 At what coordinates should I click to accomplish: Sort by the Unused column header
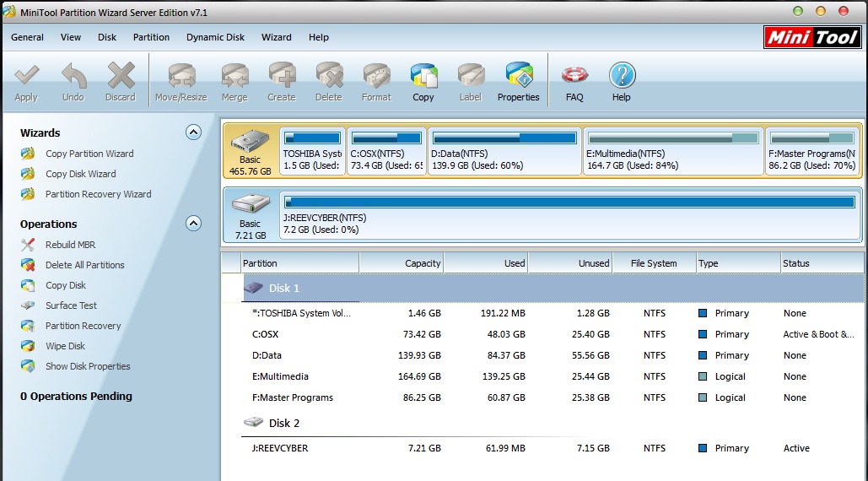(571, 263)
